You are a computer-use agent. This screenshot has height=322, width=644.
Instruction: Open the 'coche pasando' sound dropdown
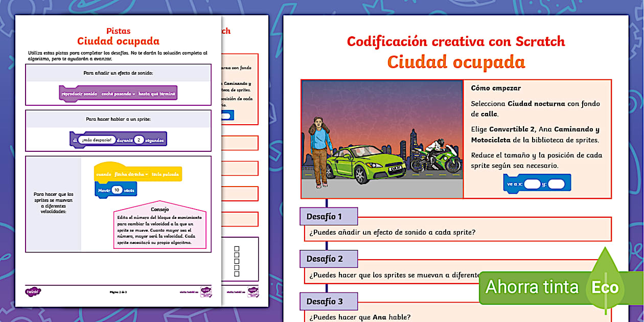pyautogui.click(x=118, y=94)
